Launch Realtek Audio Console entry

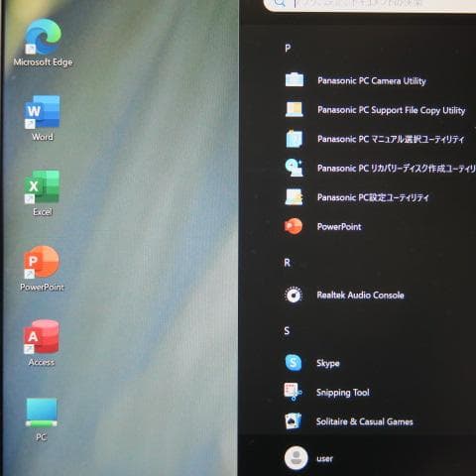pyautogui.click(x=361, y=295)
